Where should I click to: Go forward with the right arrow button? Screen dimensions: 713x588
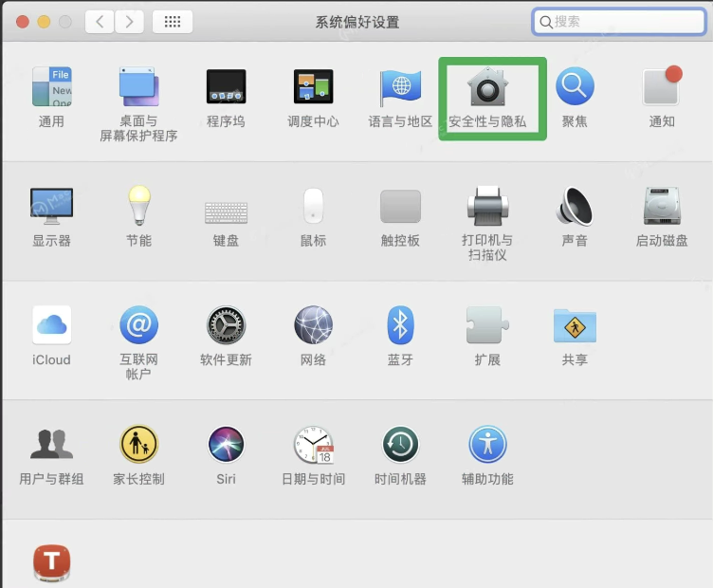click(130, 22)
